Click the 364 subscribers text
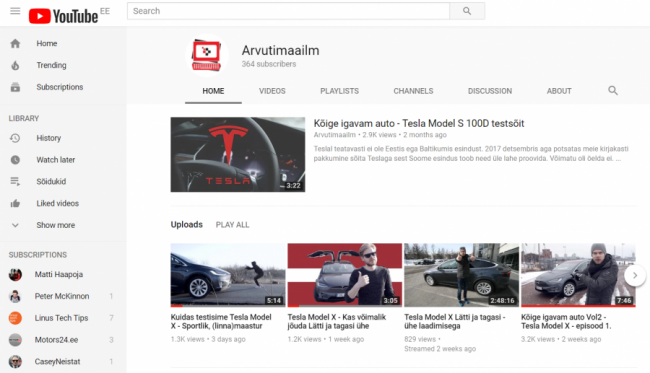This screenshot has width=650, height=373. [x=269, y=64]
